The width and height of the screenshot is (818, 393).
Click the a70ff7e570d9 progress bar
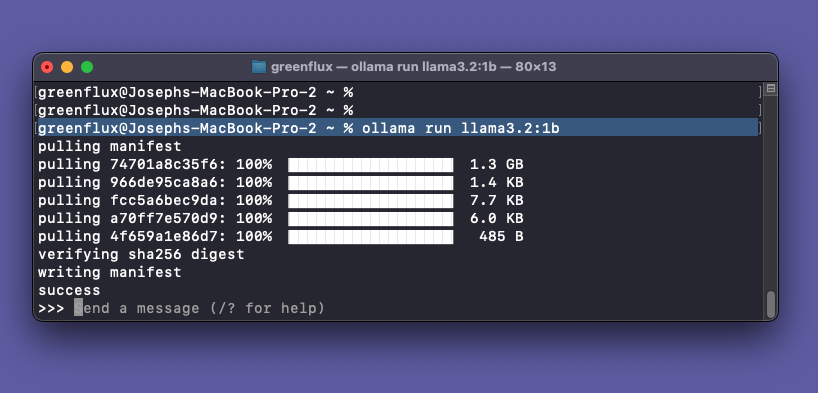370,219
